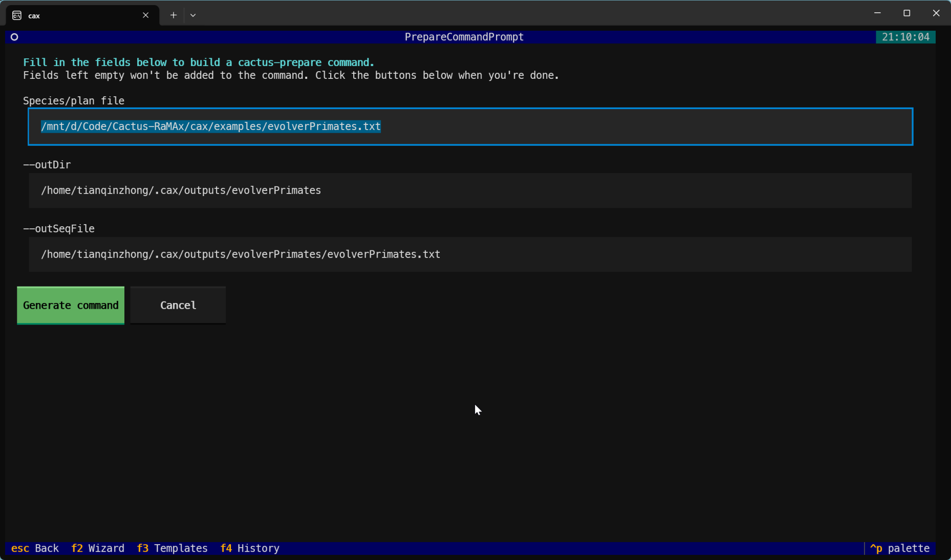Open f4 History from footer
This screenshot has height=560, width=951.
click(x=250, y=548)
